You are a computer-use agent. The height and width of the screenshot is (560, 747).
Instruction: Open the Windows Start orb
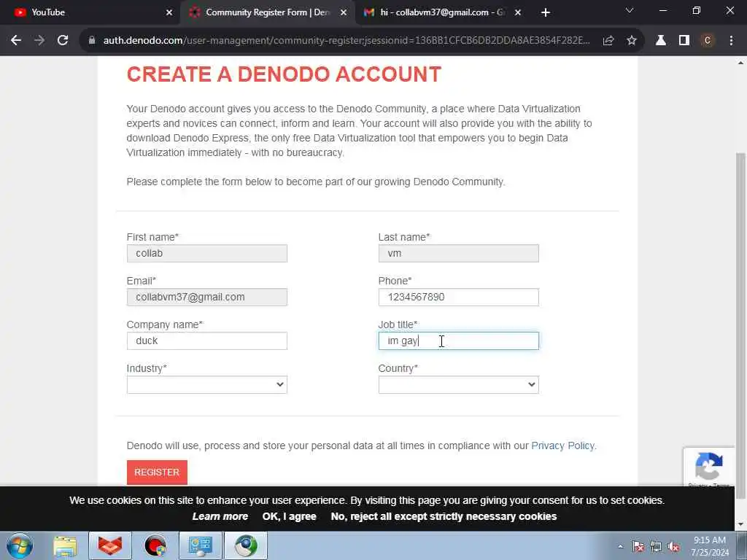[x=20, y=545]
